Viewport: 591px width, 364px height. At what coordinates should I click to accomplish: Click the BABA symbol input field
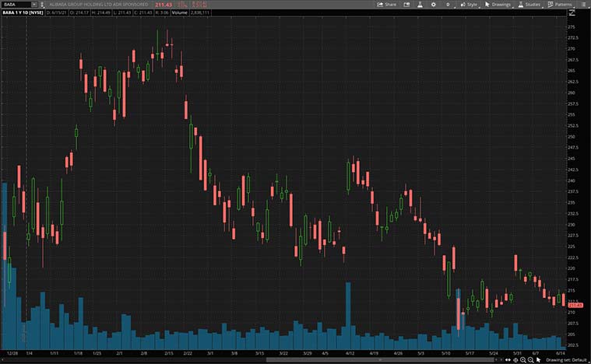pos(13,4)
